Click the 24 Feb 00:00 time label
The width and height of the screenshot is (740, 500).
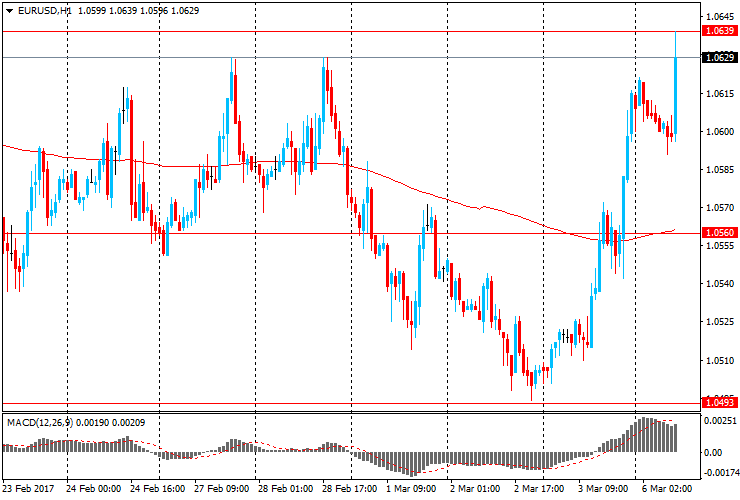pos(93,489)
